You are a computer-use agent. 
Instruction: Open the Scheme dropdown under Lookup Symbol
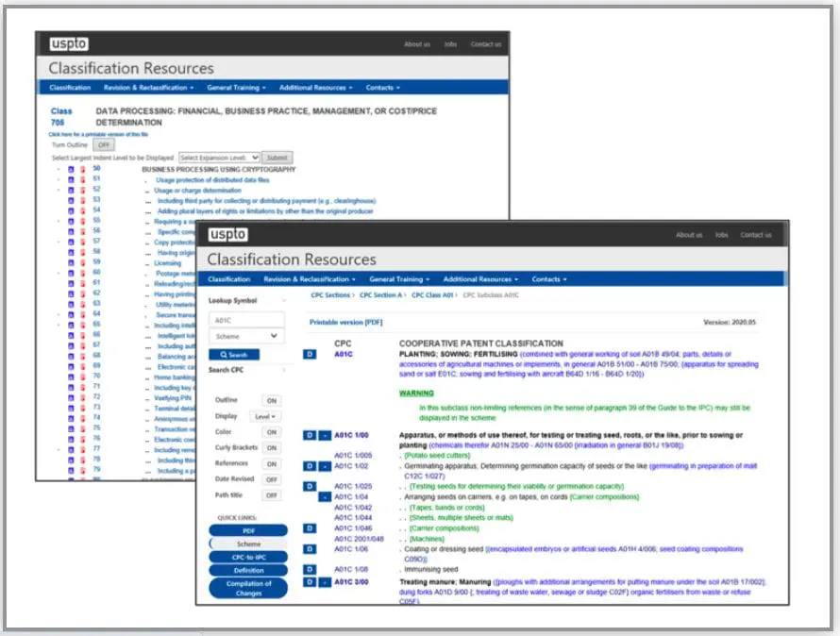pos(246,337)
